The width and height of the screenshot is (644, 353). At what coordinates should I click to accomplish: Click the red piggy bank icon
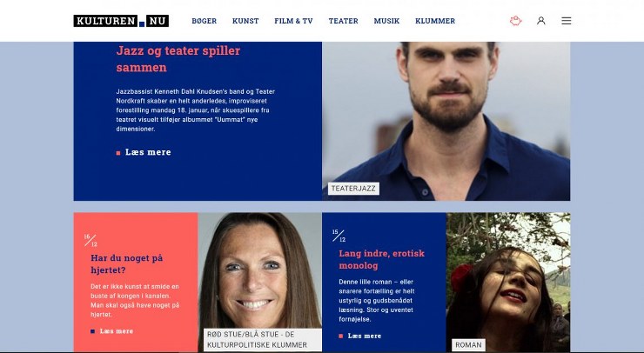coord(515,21)
